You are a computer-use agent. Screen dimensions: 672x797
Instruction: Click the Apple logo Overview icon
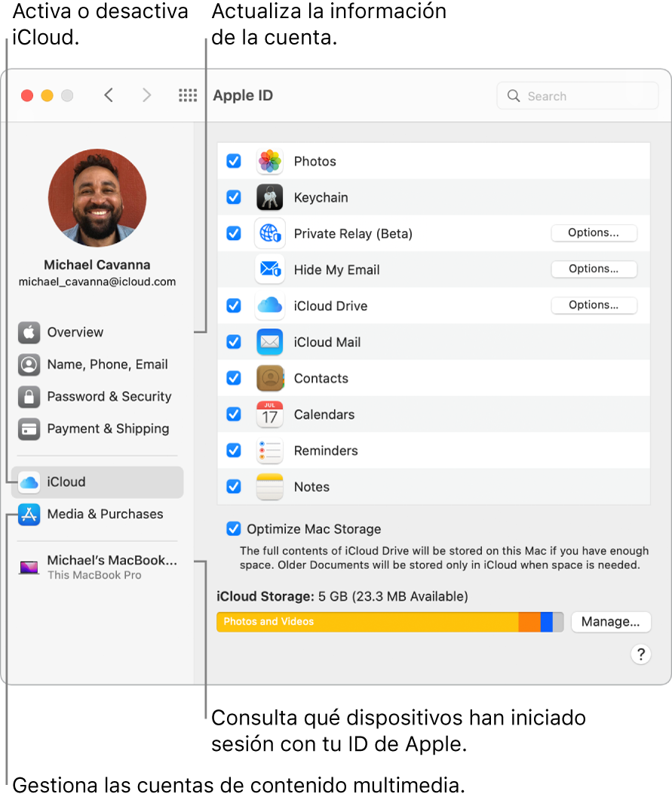[29, 332]
